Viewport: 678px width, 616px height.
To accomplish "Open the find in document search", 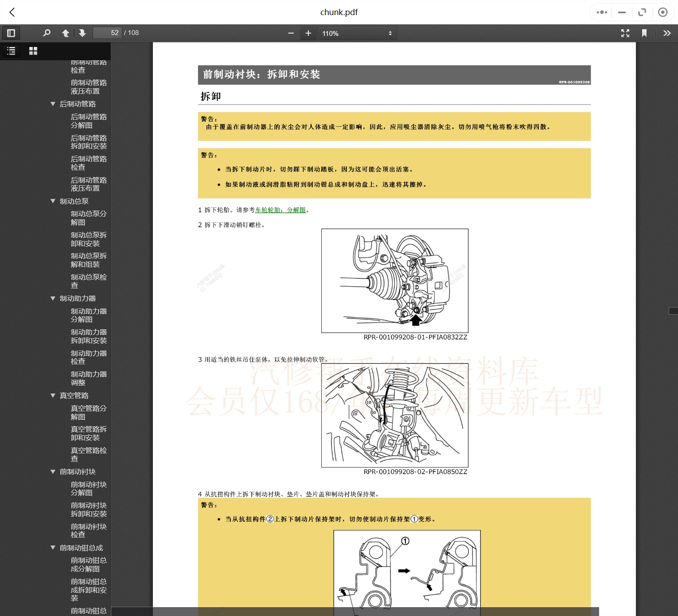I will (47, 33).
